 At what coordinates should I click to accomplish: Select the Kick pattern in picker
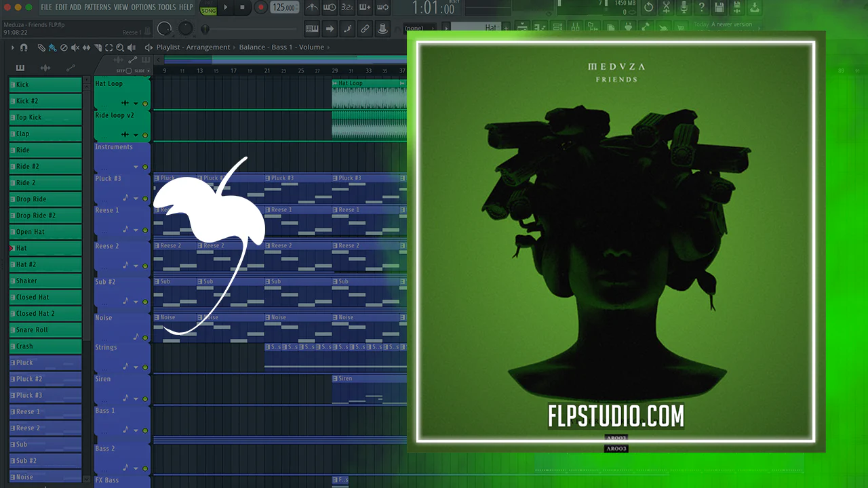(45, 85)
